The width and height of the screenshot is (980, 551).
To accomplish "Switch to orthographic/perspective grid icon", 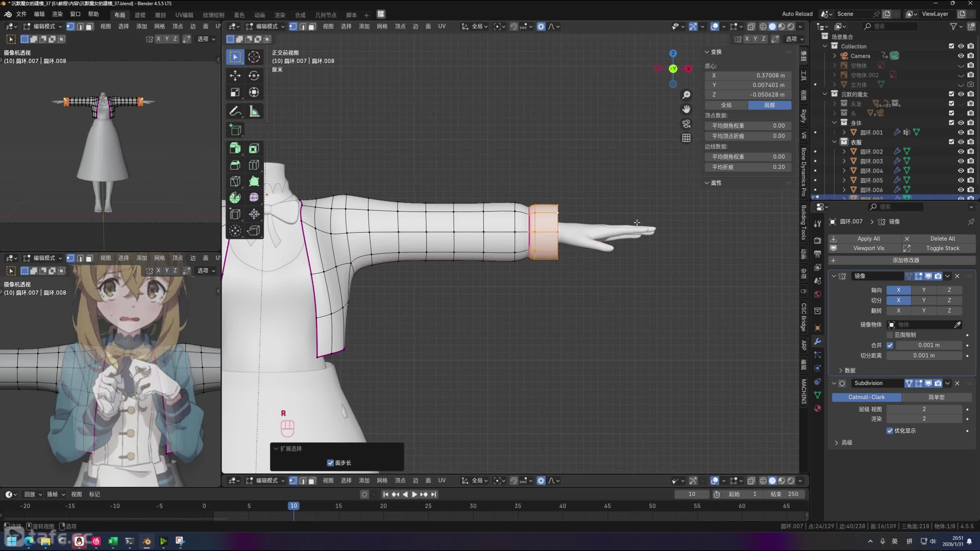I will pyautogui.click(x=686, y=138).
